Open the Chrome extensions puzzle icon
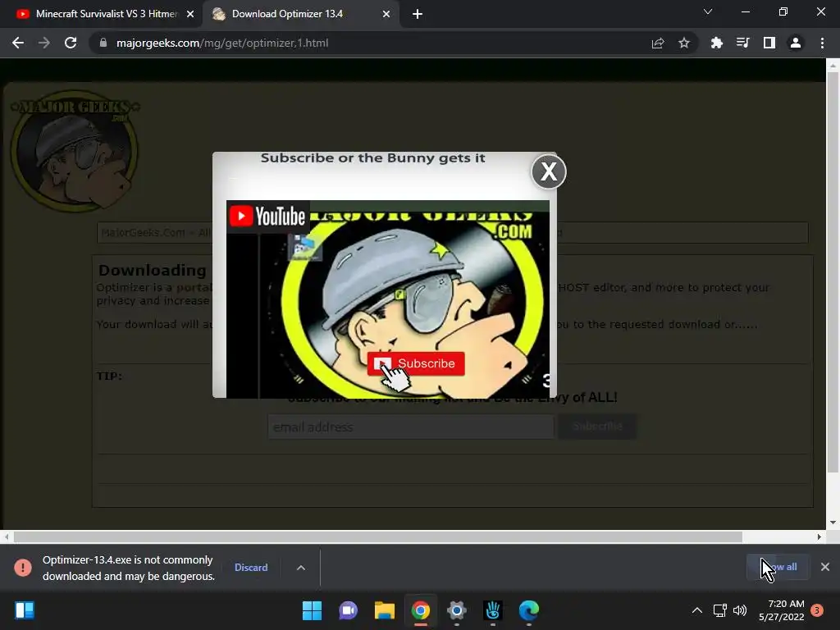 [x=717, y=43]
